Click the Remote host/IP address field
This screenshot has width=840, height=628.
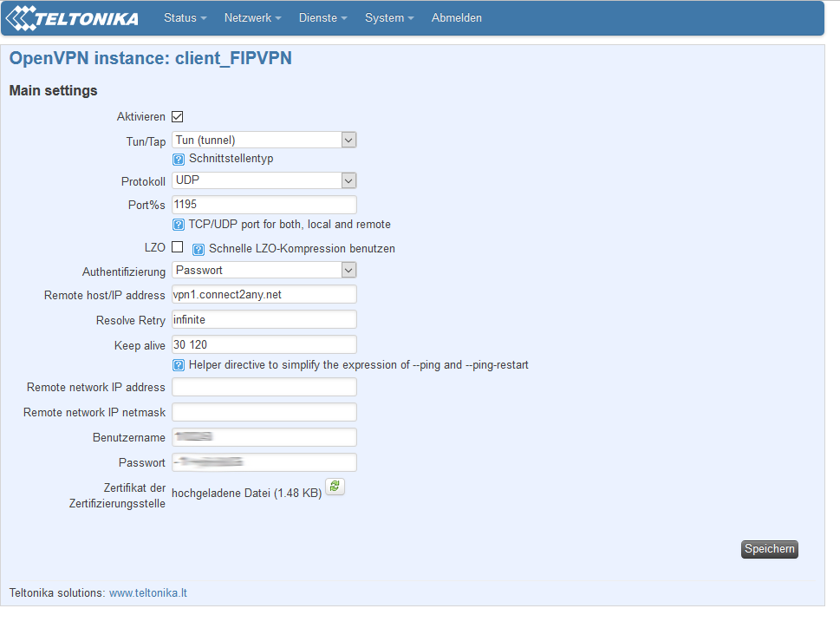point(264,295)
